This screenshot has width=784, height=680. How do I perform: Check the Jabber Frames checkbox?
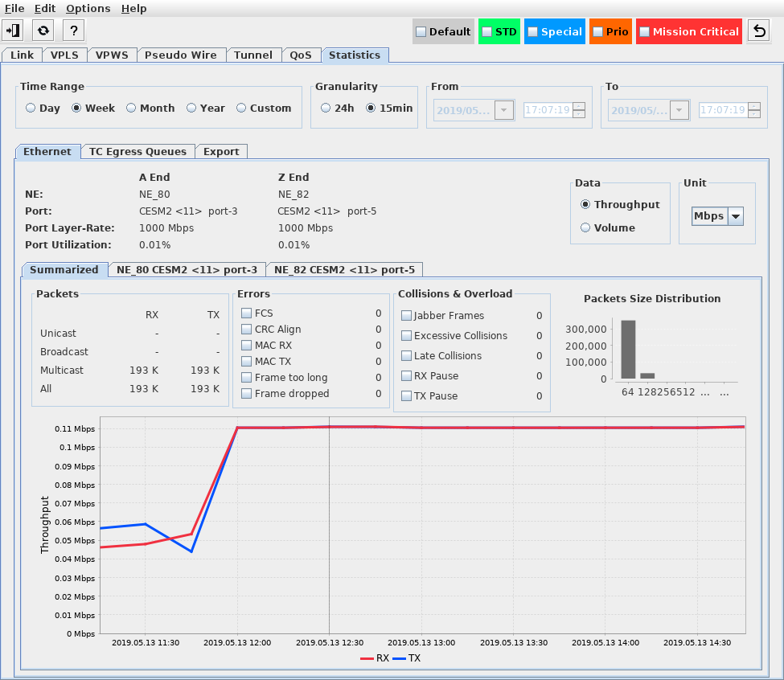point(406,316)
